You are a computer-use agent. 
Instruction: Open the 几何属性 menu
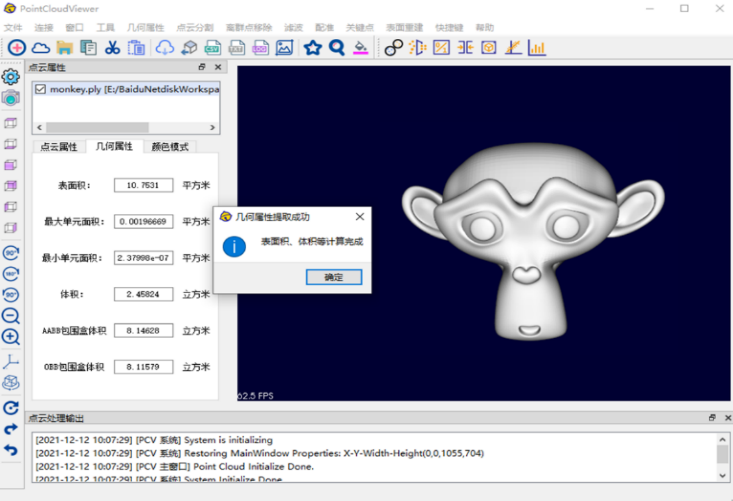pos(145,28)
